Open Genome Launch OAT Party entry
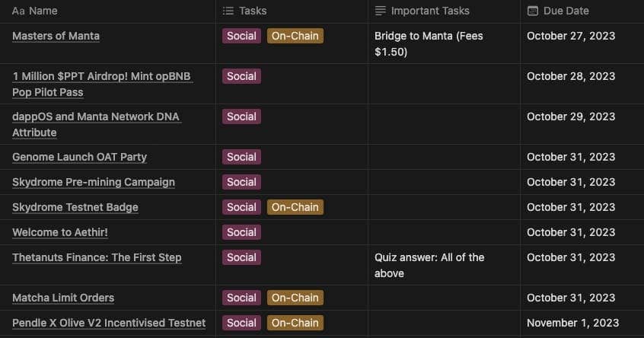The image size is (644, 338). 79,157
